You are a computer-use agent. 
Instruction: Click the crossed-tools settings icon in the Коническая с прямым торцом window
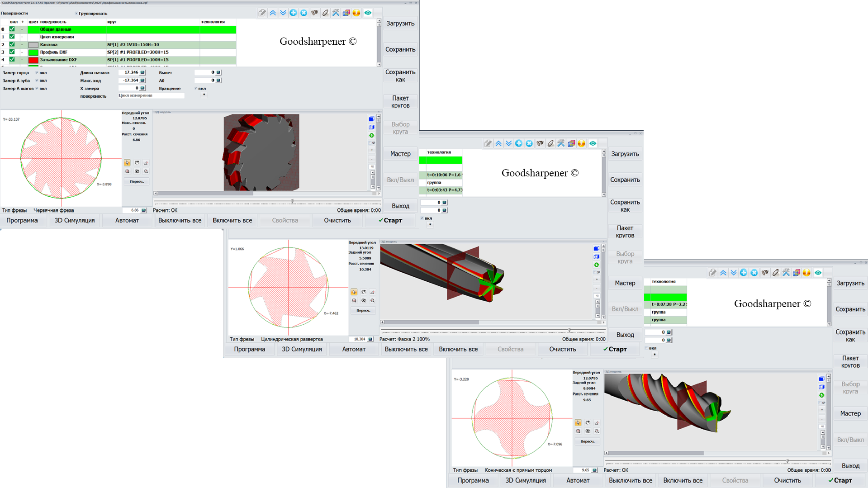[x=786, y=273]
